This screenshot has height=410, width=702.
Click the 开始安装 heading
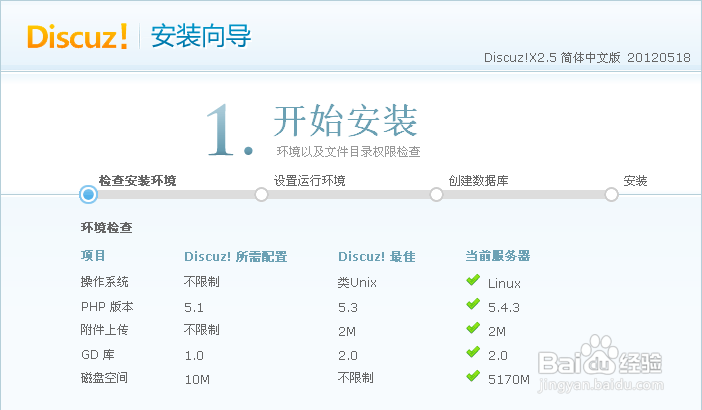pyautogui.click(x=346, y=121)
